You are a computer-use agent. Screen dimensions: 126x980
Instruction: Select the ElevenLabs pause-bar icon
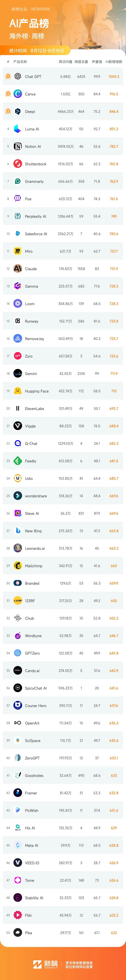(x=18, y=409)
